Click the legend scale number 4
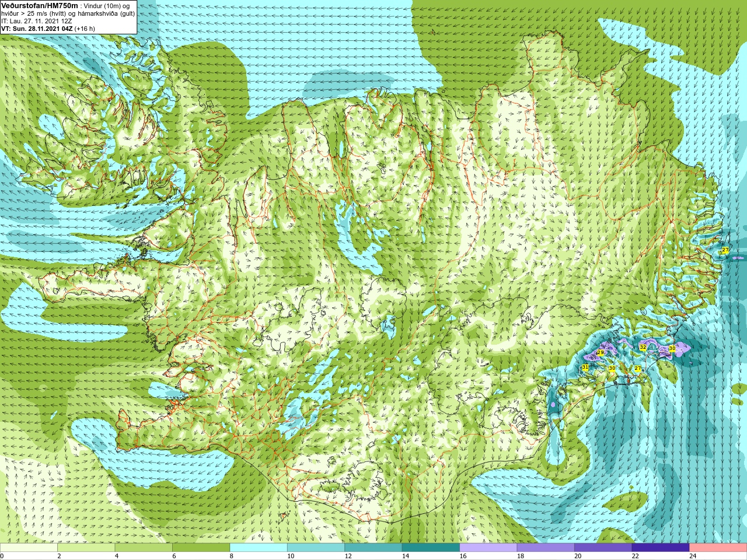Image resolution: width=747 pixels, height=560 pixels. click(116, 556)
